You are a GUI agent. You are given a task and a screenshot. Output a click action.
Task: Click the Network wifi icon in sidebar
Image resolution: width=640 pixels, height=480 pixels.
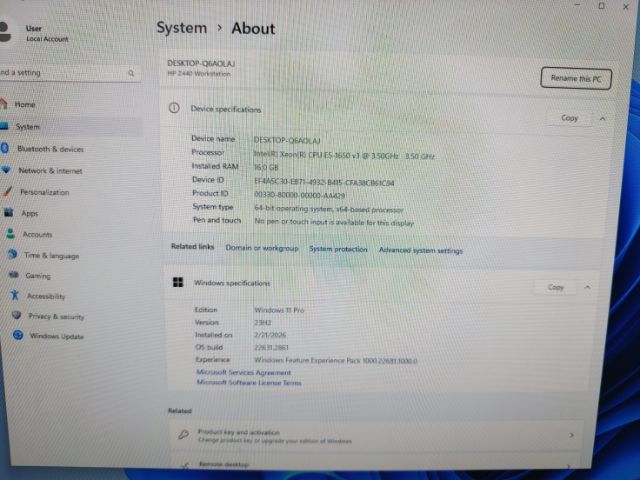(7, 170)
